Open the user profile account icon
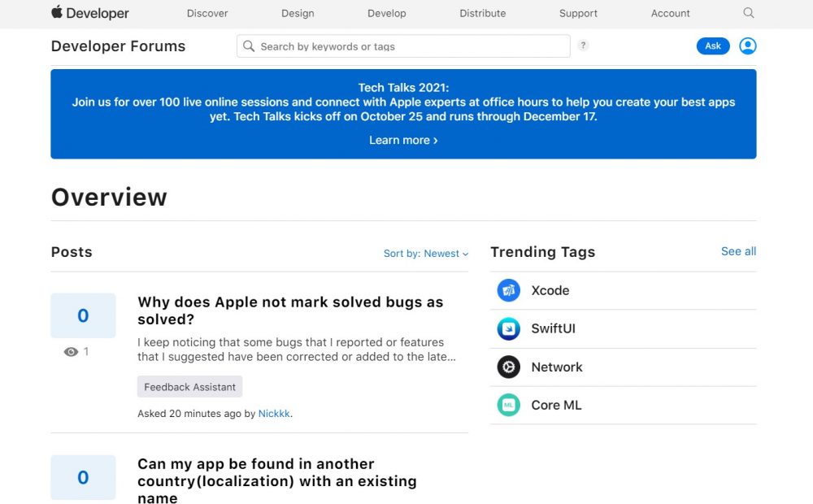Viewport: 813px width, 504px height. 747,46
